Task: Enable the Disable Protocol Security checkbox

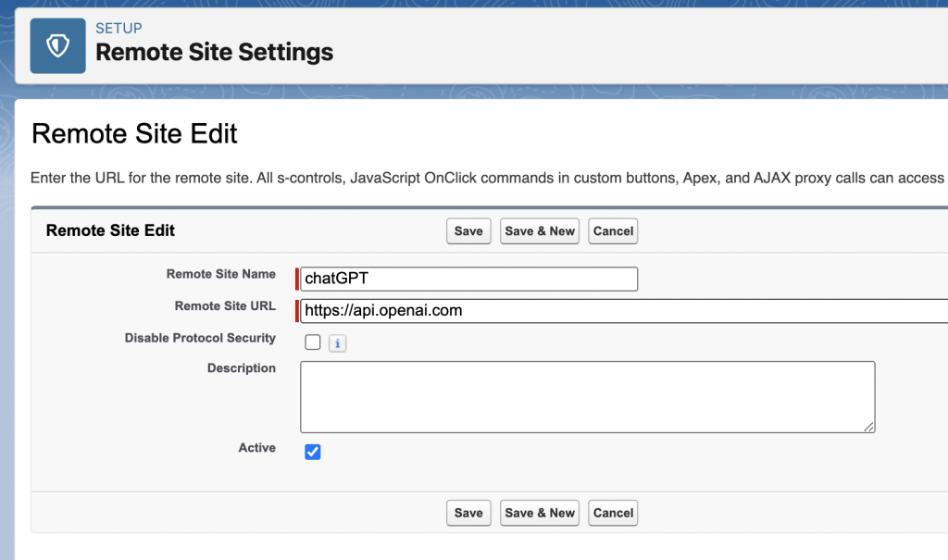Action: point(313,342)
